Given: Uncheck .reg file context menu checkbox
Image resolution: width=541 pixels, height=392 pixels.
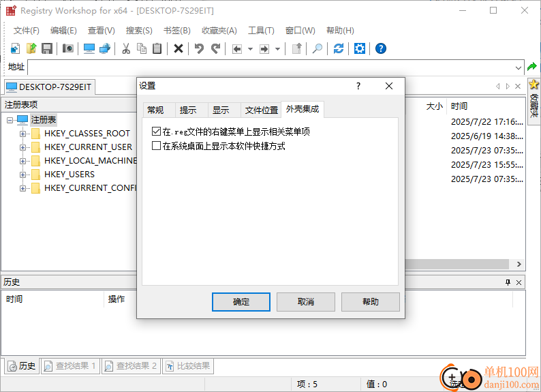Looking at the screenshot, I should [156, 131].
